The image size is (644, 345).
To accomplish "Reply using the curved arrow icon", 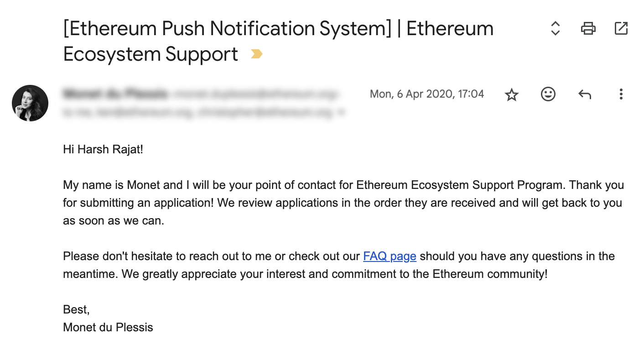I will [x=584, y=94].
